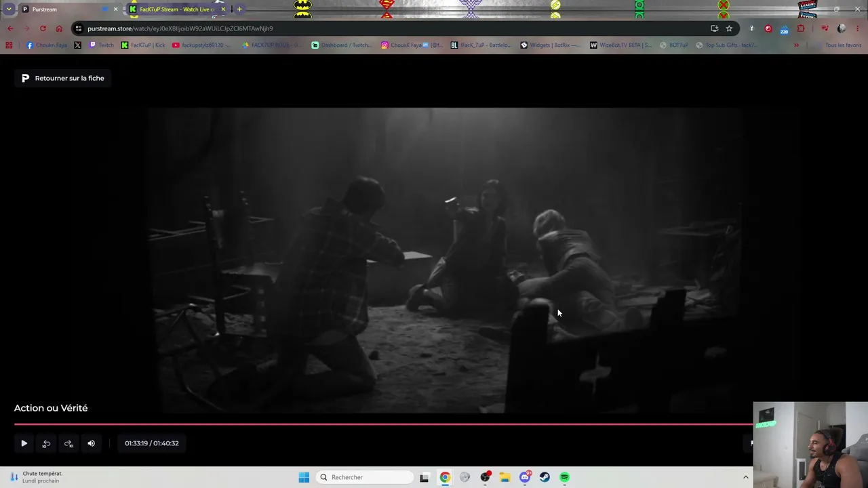Screen dimensions: 868x488
Task: Open site information icon in address bar
Action: pyautogui.click(x=79, y=28)
